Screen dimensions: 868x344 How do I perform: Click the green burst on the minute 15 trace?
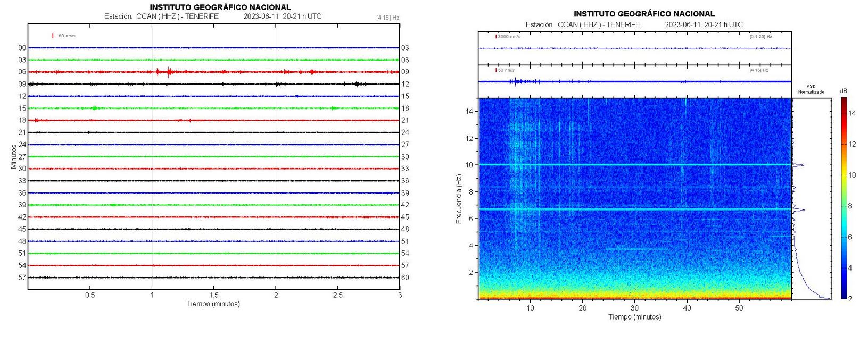pyautogui.click(x=94, y=108)
